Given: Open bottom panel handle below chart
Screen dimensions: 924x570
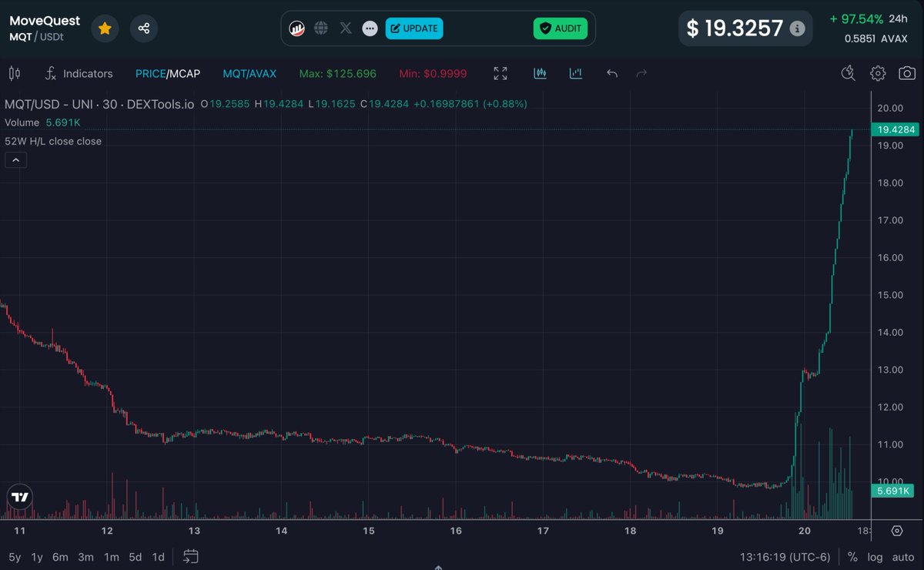Looking at the screenshot, I should point(437,567).
